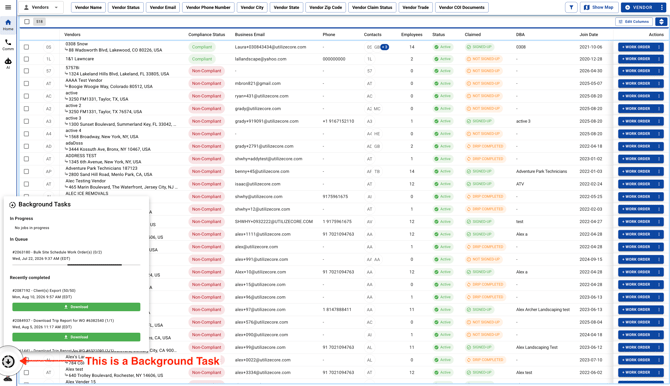Click the 05 avatar for 0308 Snow

[x=48, y=47]
